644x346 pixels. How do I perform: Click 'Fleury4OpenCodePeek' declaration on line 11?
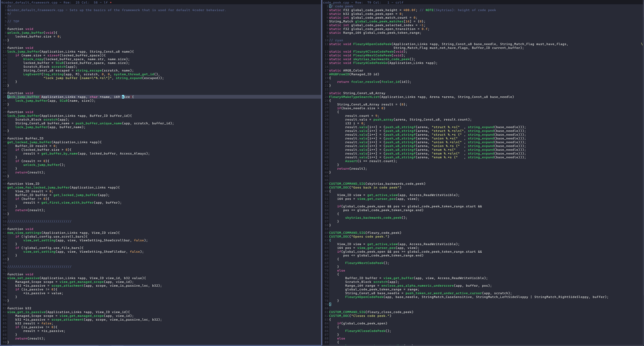pos(372,44)
